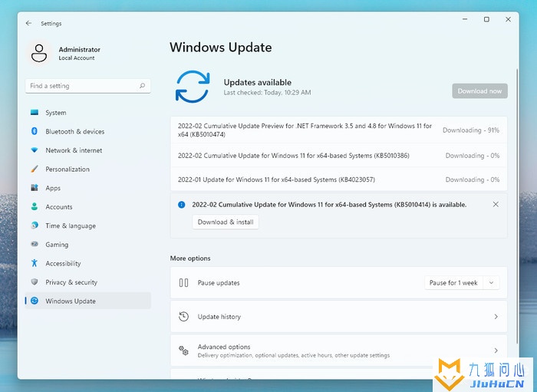Select the KB5010386 cumulative update row

point(339,156)
